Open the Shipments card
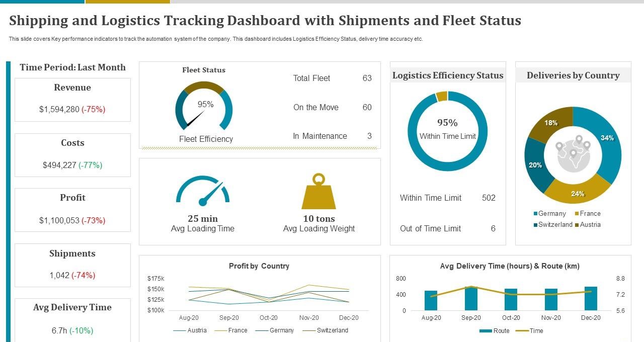644x342 pixels. click(72, 265)
